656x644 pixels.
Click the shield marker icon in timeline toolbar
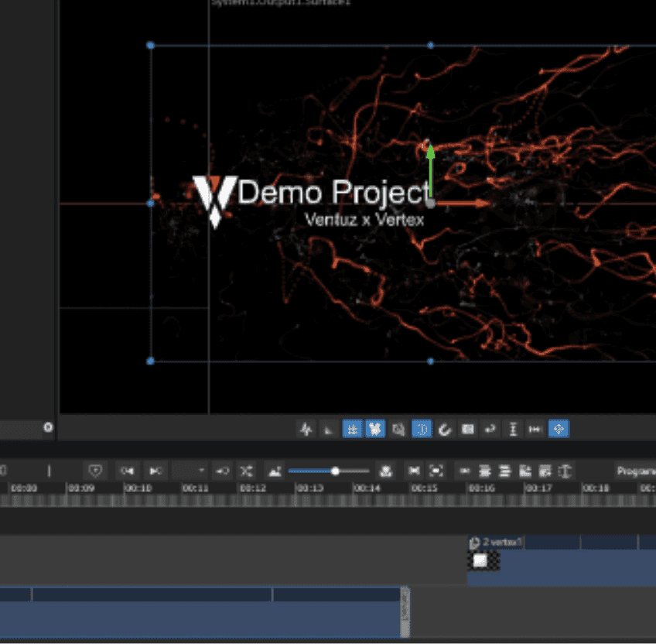click(95, 471)
